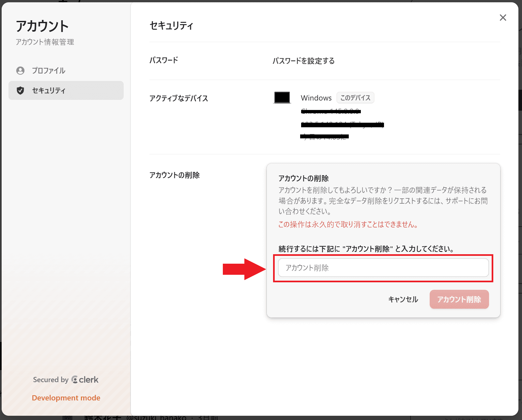Viewport: 522px width, 420px height.
Task: Click the アクティブなデバイス label
Action: click(178, 98)
